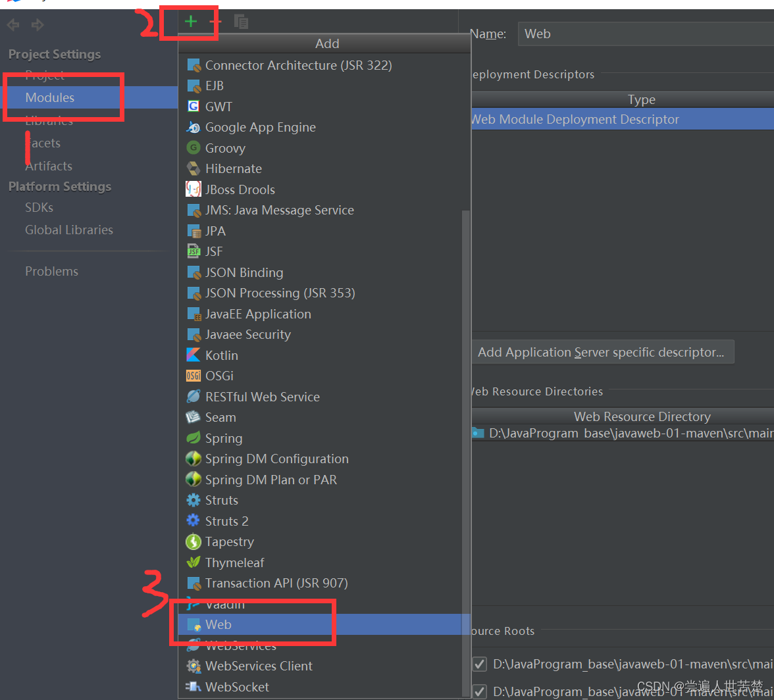774x700 pixels.
Task: Click the Forward arrow icon
Action: pos(38,24)
